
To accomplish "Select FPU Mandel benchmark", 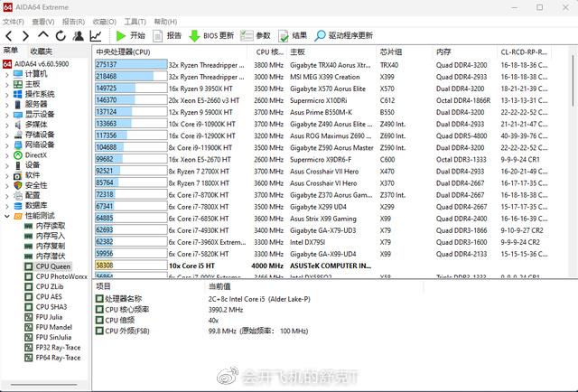I will [54, 327].
